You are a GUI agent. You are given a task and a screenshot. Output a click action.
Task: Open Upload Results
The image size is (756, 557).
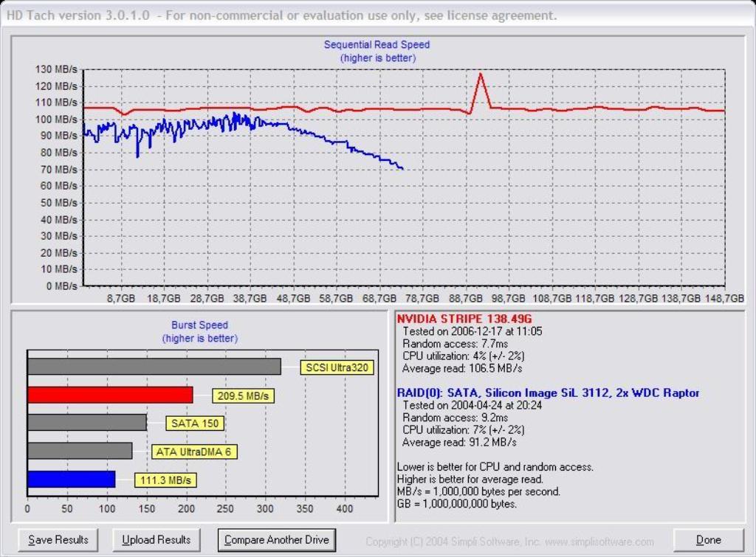pyautogui.click(x=157, y=539)
